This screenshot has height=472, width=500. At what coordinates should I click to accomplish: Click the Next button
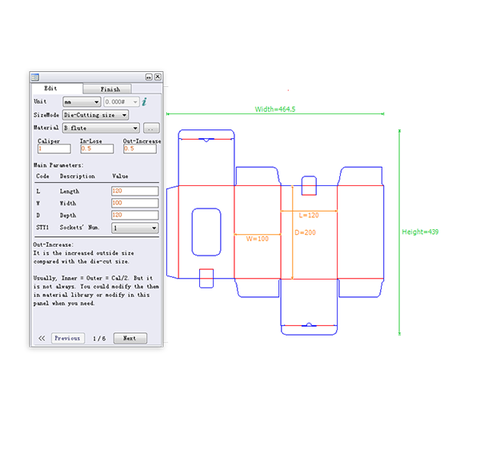click(130, 338)
